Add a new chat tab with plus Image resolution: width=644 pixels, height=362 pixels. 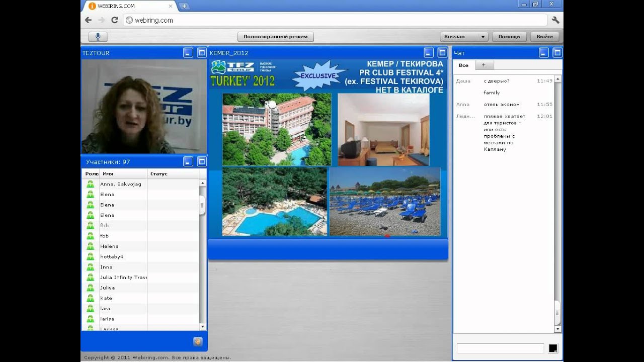point(484,65)
